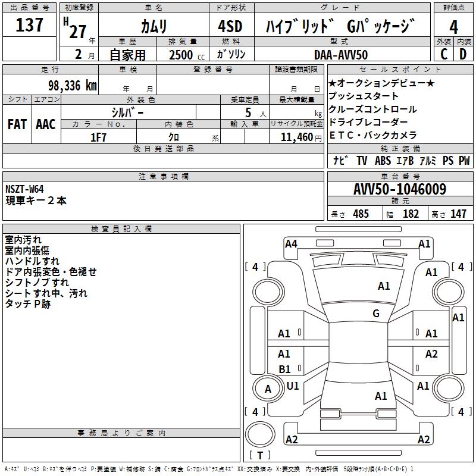Click the G mark on the windshield
476x476 pixels.
point(376,314)
